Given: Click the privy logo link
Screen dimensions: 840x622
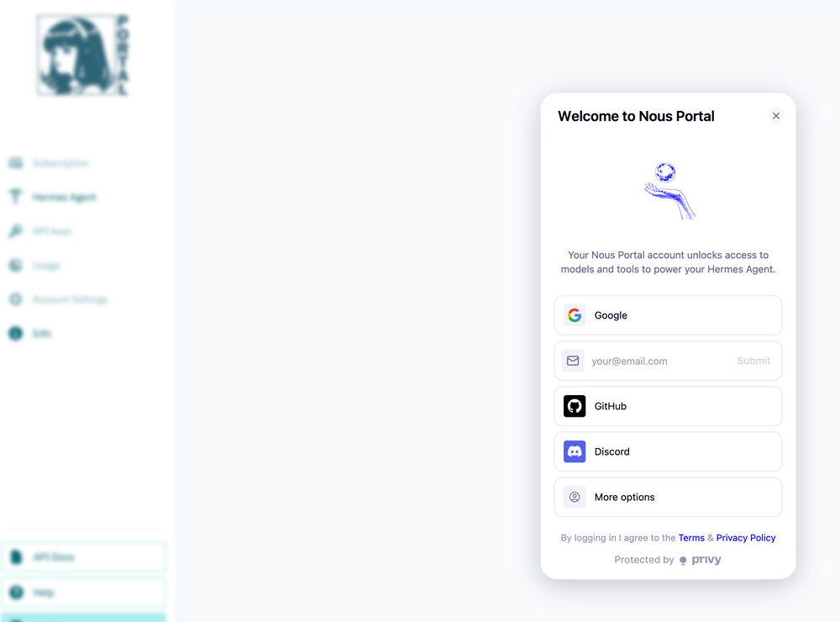Looking at the screenshot, I should pyautogui.click(x=701, y=560).
